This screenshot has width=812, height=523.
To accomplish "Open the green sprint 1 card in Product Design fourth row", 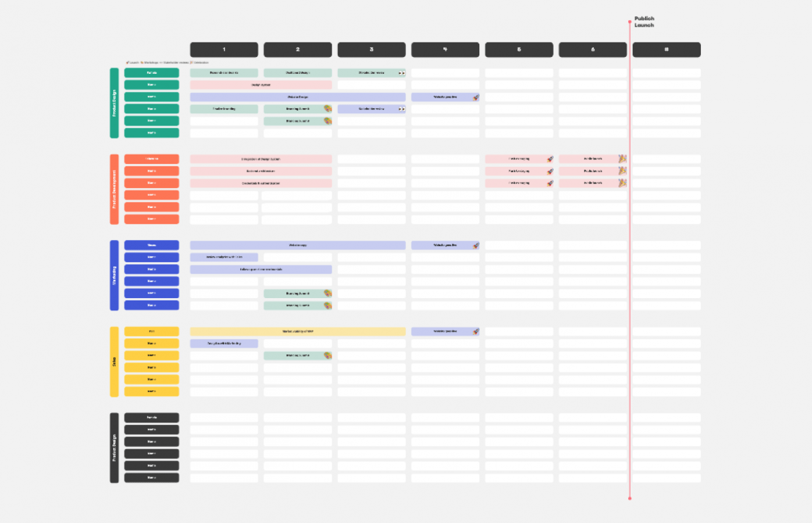I will 224,109.
